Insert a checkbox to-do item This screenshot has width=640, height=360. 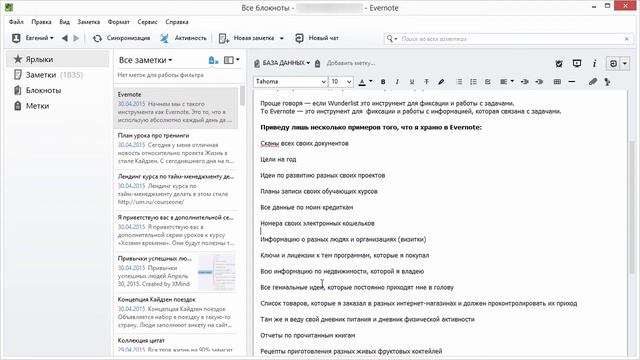[x=487, y=82]
